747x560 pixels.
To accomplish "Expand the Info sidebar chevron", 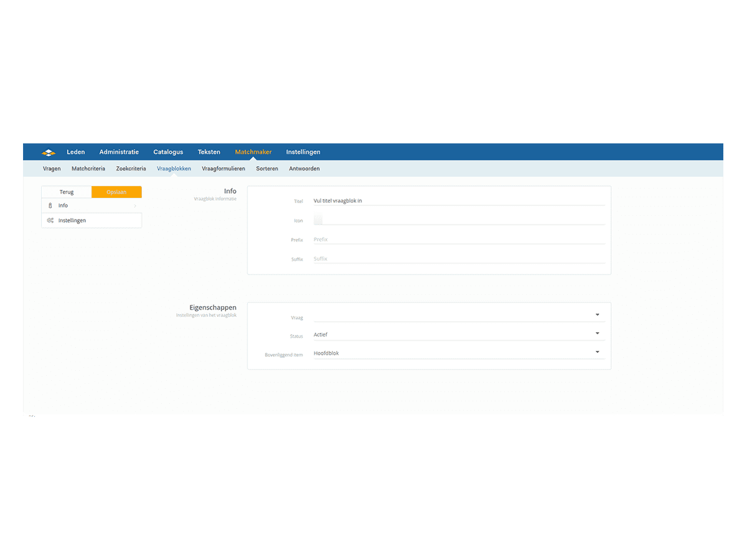I will pyautogui.click(x=135, y=205).
